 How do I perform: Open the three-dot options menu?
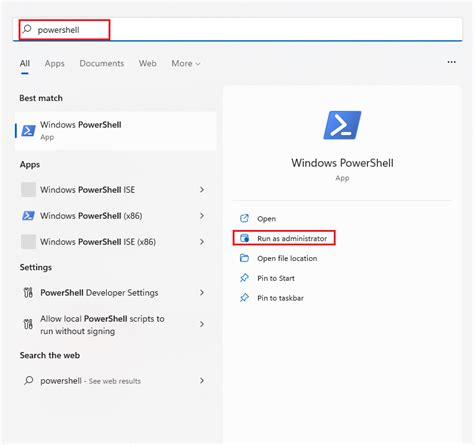click(451, 62)
